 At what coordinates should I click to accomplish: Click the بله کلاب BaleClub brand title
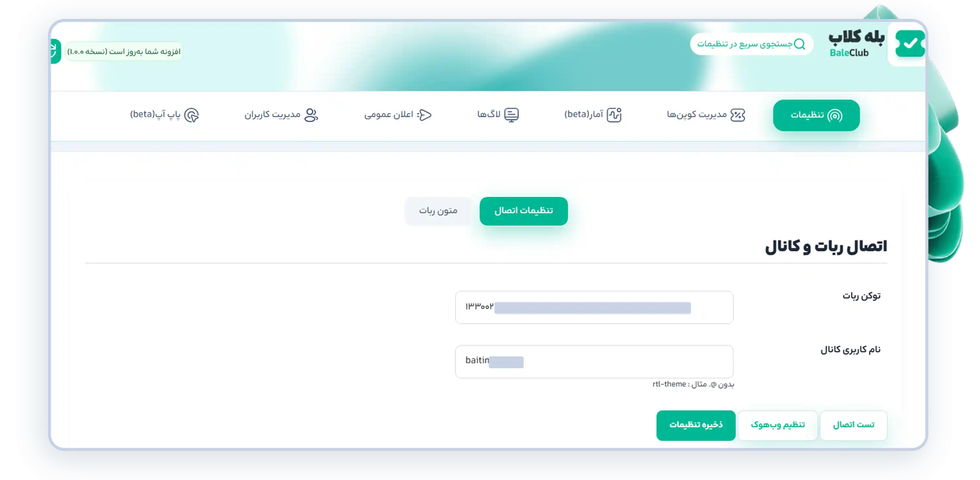pyautogui.click(x=857, y=44)
